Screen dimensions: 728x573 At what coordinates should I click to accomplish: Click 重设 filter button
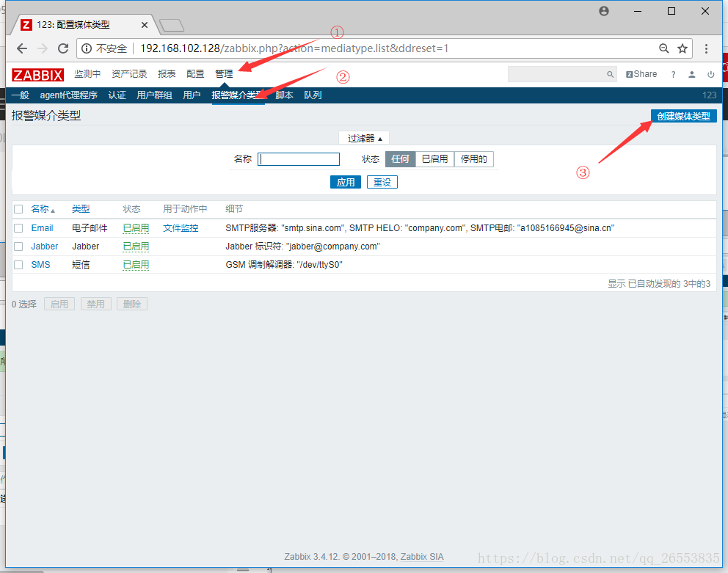click(382, 182)
